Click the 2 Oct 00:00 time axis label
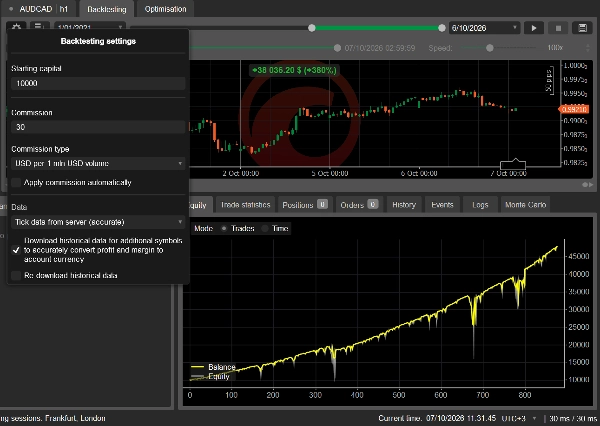Viewport: 600px width, 426px height. click(x=241, y=173)
